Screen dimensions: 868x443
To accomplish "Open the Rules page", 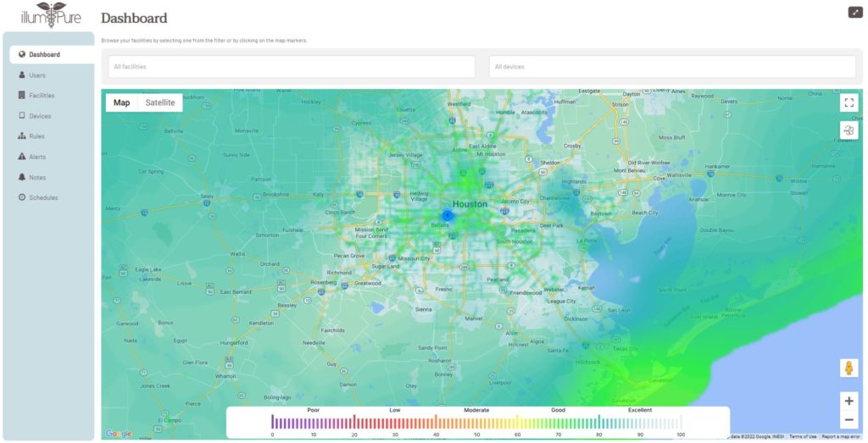I will click(x=36, y=136).
